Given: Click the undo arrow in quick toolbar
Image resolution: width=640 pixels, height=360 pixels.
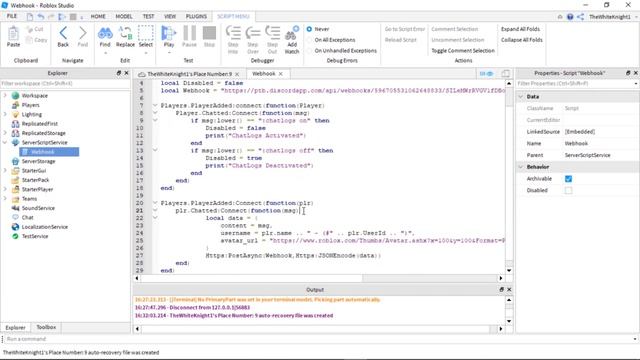Looking at the screenshot, I should 41,17.
